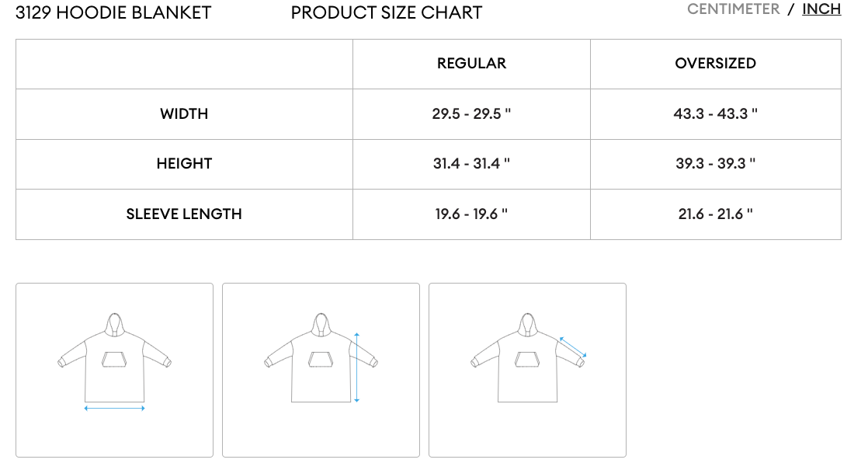This screenshot has height=470, width=868.
Task: Click the blue horizontal width arrow
Action: tap(114, 408)
